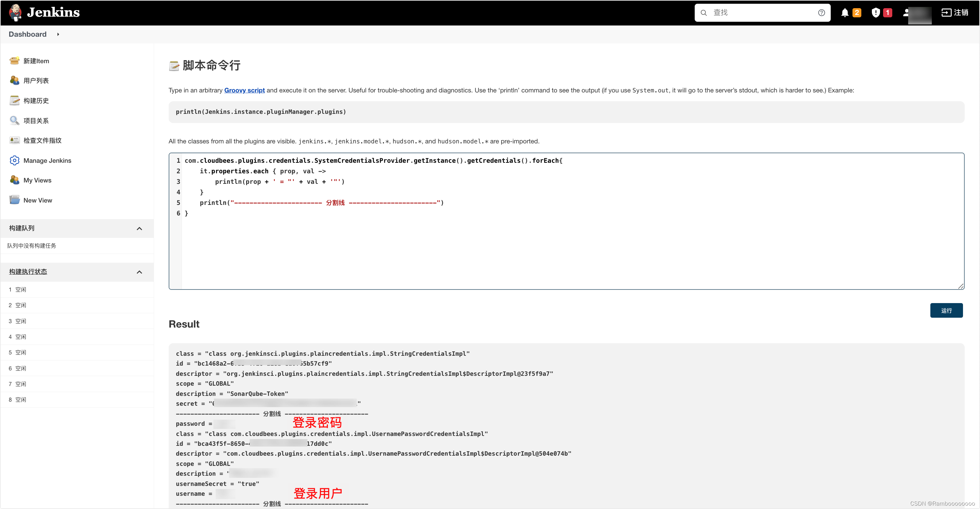
Task: Click the 项目关系 magnifier icon
Action: point(15,121)
